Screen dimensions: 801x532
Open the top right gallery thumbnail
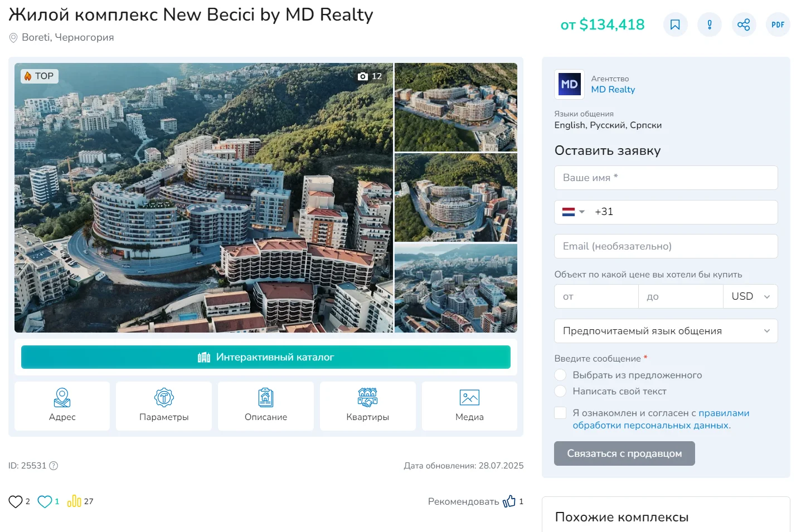(456, 107)
